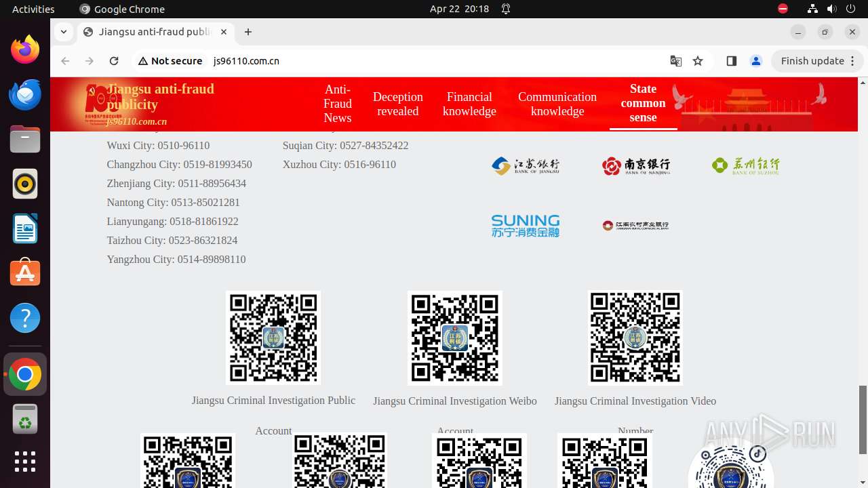Select Xuzhou City: 0516-96110 text
This screenshot has height=488, width=868.
[339, 165]
